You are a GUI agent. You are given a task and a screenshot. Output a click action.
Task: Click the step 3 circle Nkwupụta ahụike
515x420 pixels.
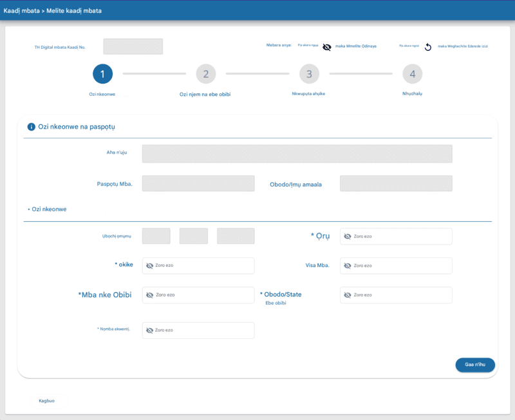coord(309,74)
